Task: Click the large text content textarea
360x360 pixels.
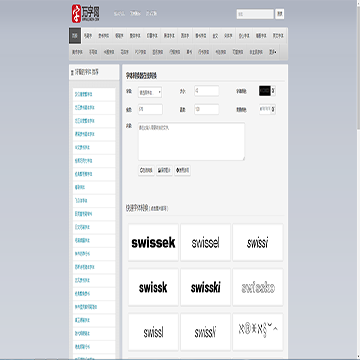Action: click(x=191, y=142)
